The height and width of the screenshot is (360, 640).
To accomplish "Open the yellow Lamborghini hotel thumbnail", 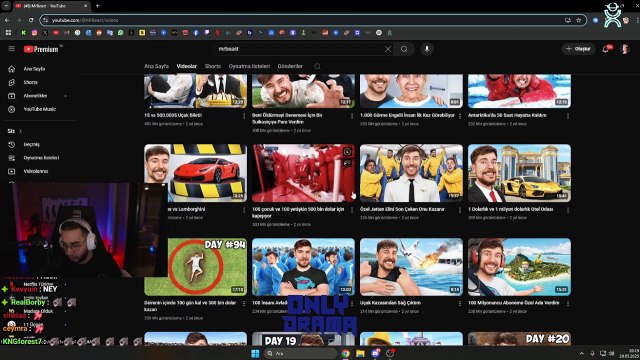I will pyautogui.click(x=519, y=173).
